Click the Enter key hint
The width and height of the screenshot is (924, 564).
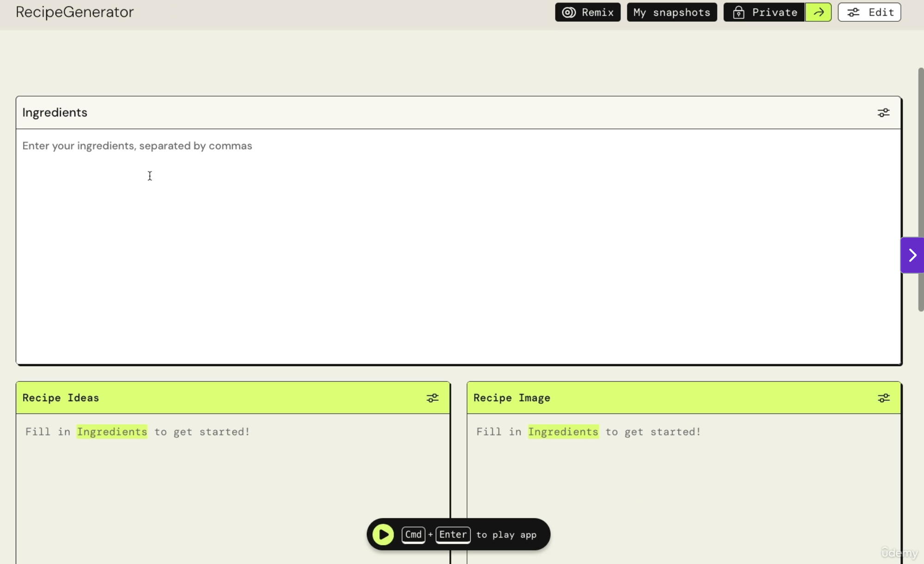[453, 535]
